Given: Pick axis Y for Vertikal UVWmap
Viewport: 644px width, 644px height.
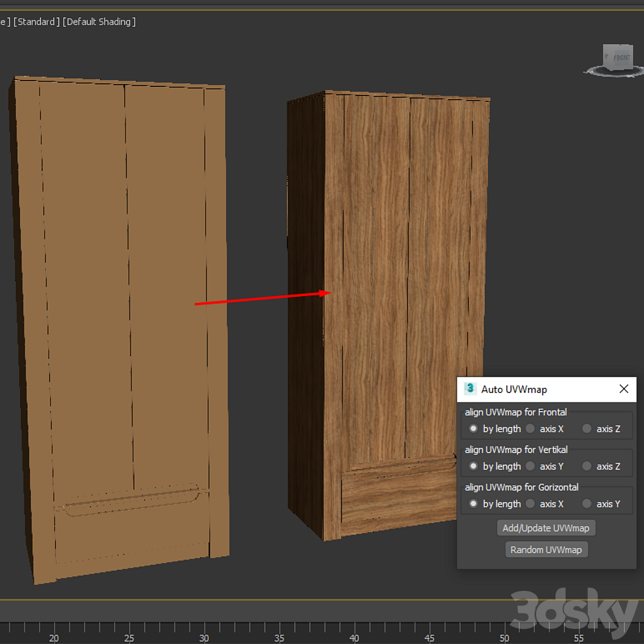Looking at the screenshot, I should pyautogui.click(x=531, y=466).
